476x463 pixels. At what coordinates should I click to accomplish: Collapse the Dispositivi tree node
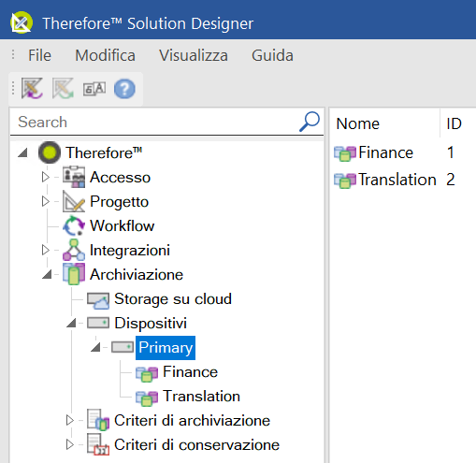pyautogui.click(x=71, y=323)
